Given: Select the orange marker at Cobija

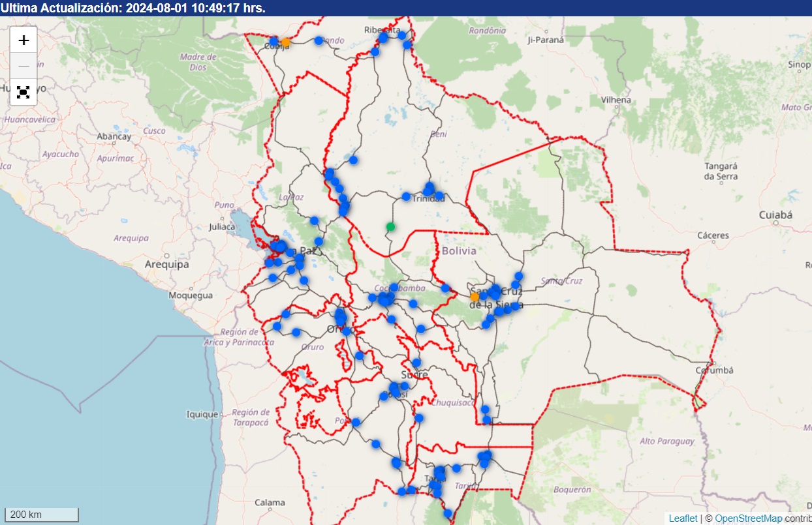Looking at the screenshot, I should 285,42.
